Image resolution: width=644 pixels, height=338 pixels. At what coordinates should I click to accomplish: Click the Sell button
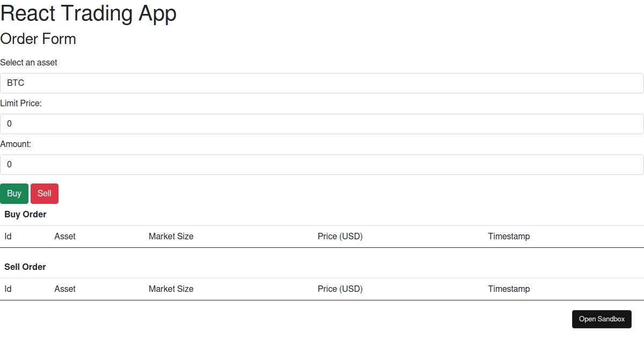coord(44,193)
